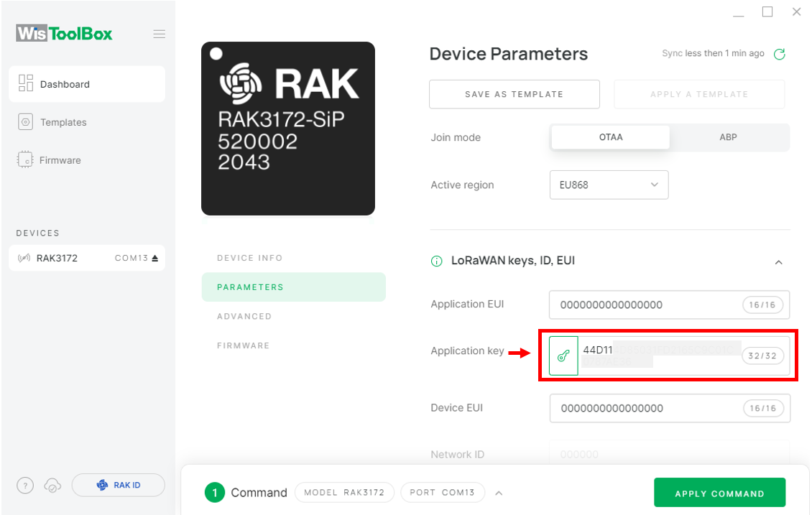The height and width of the screenshot is (515, 812).
Task: Switch to the Advanced tab
Action: pos(244,316)
